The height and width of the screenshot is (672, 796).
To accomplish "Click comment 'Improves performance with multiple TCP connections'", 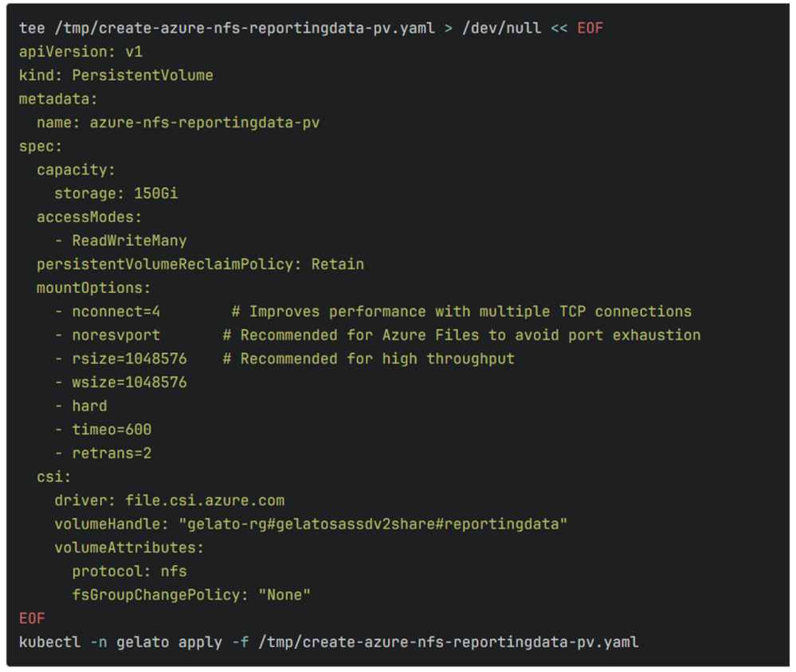I will click(x=461, y=311).
